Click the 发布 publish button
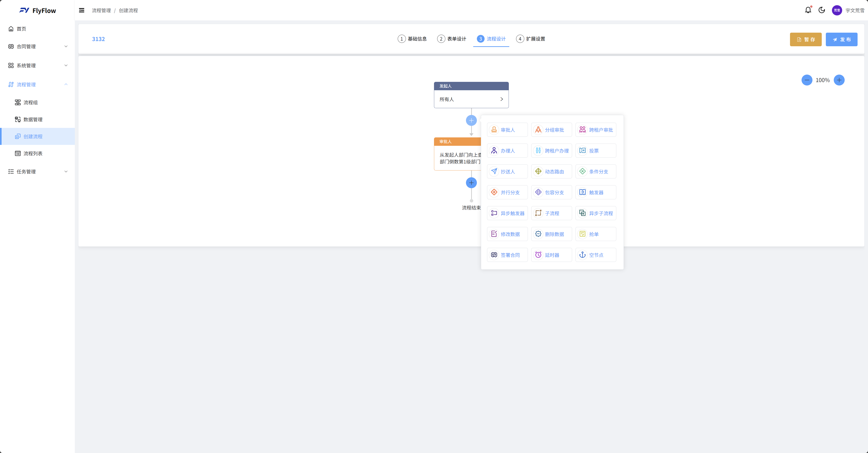This screenshot has width=868, height=453. click(x=841, y=39)
